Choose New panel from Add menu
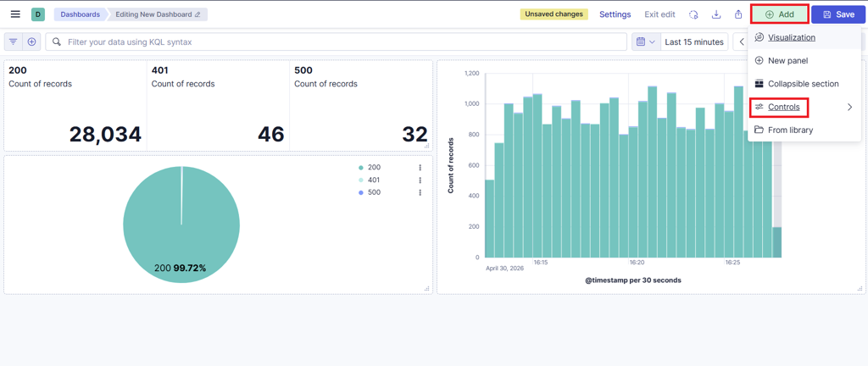The width and height of the screenshot is (868, 366). 804,61
